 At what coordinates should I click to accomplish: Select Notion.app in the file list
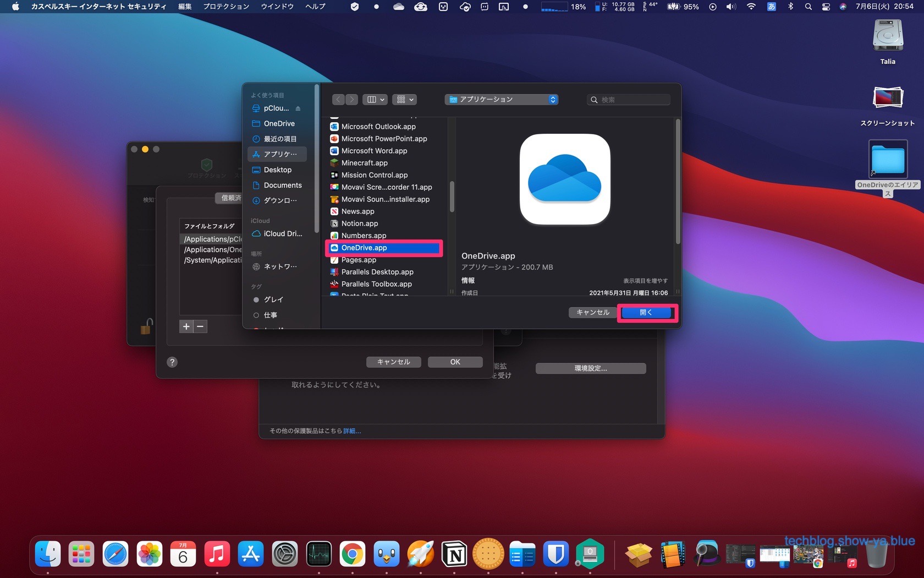pos(360,223)
